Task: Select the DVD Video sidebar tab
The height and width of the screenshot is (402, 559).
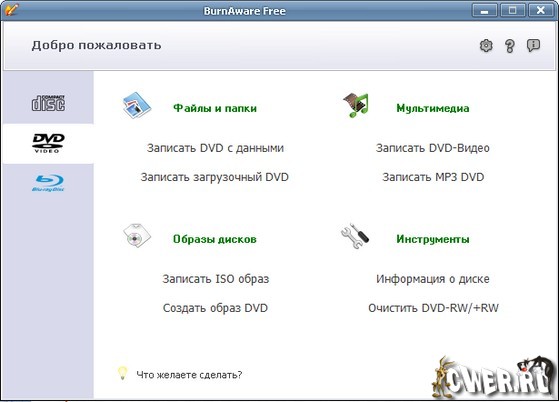Action: click(48, 143)
